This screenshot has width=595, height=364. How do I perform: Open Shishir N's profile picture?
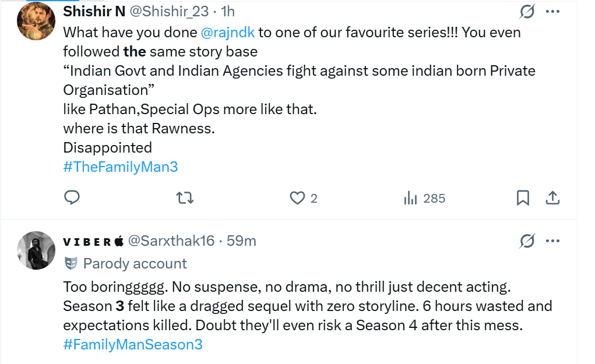click(36, 22)
